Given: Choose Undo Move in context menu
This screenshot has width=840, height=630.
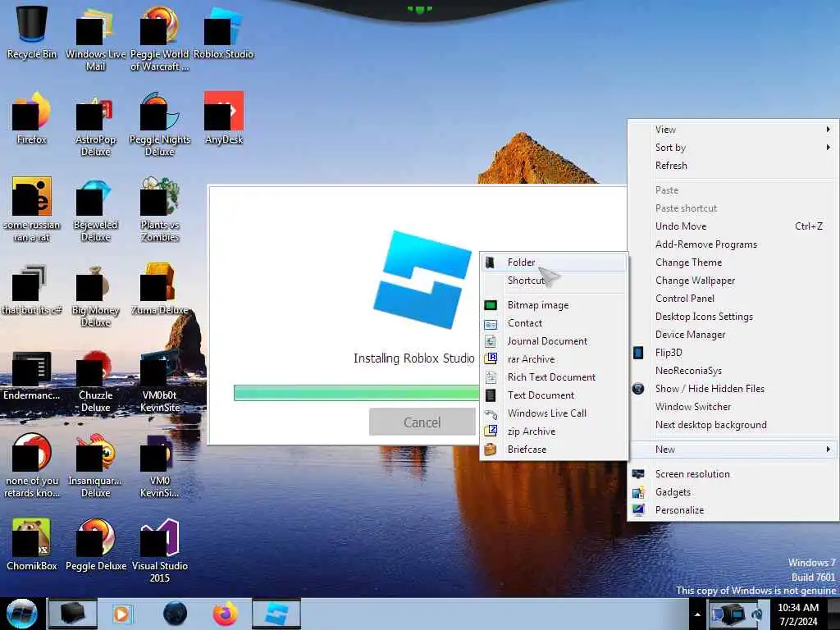Looking at the screenshot, I should (x=733, y=226).
